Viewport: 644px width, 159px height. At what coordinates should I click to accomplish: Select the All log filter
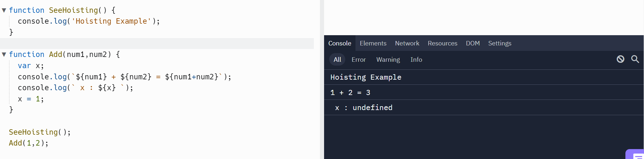tap(337, 60)
